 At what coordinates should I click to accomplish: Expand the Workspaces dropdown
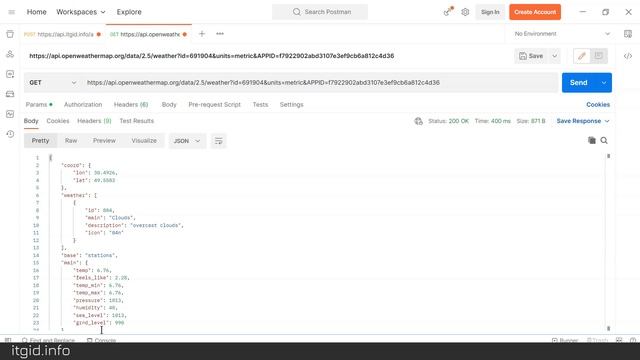pyautogui.click(x=81, y=12)
